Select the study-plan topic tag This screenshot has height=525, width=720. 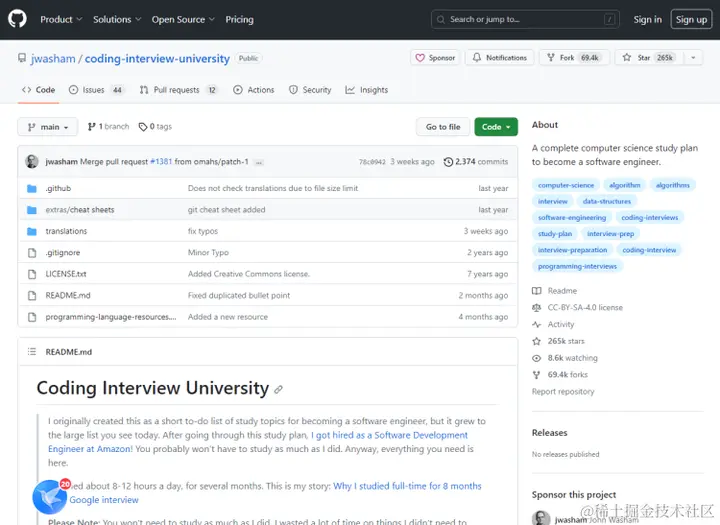coord(555,234)
